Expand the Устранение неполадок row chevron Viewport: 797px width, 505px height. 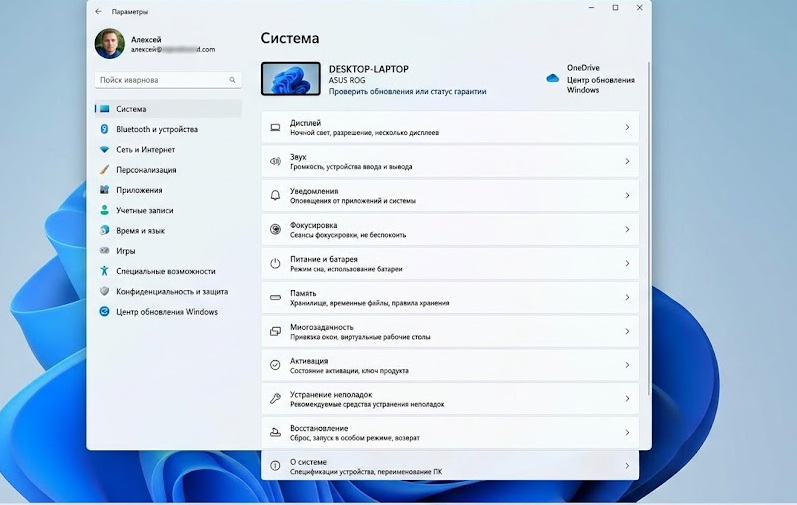point(627,399)
